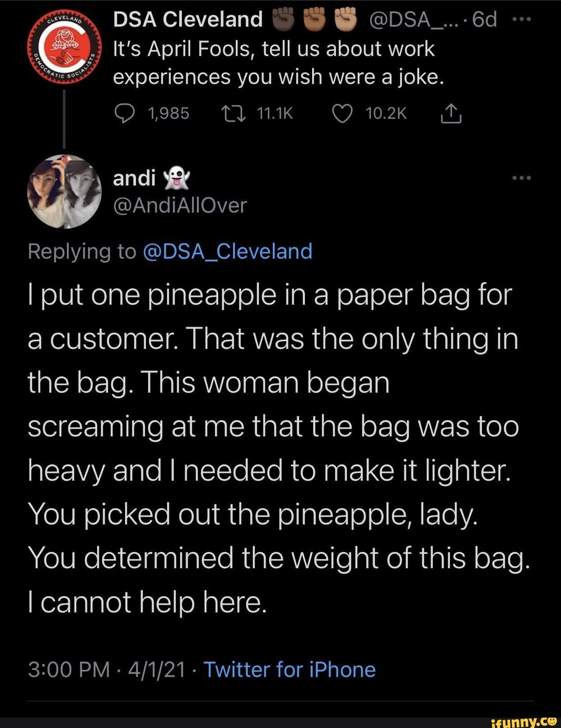
Task: Click the reply speech bubble icon
Action: (x=124, y=114)
